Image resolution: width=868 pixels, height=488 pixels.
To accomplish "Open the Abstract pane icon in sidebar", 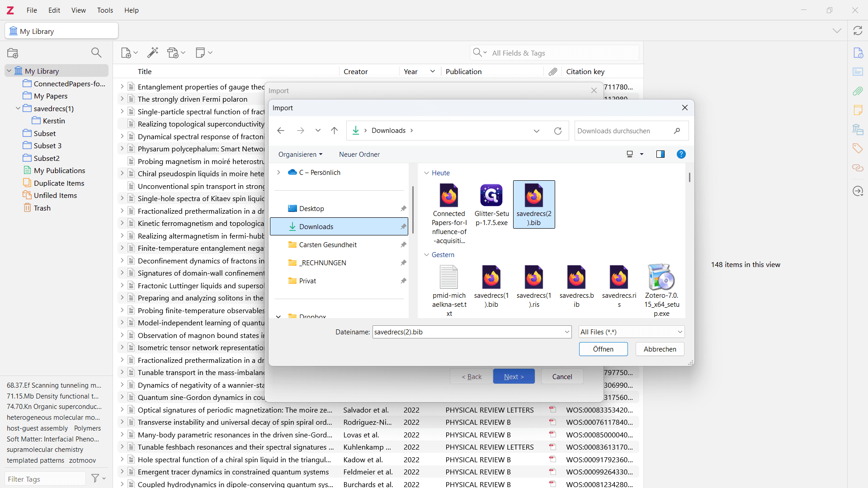I will point(858,72).
